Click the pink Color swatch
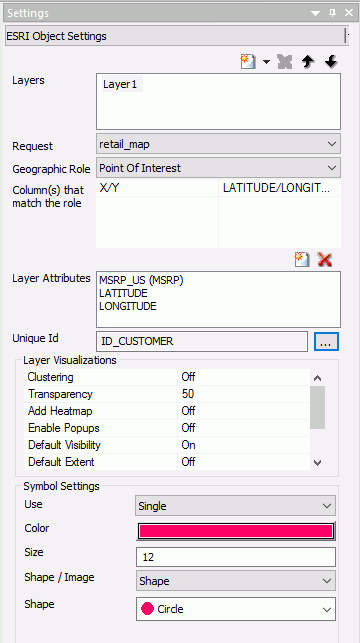The height and width of the screenshot is (643, 360). coord(236,531)
